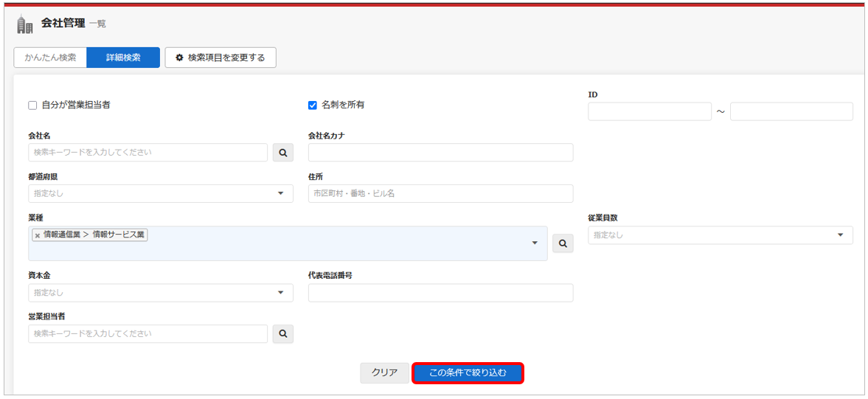868x399 pixels.
Task: Open the 都道府県 dropdown
Action: coord(161,194)
